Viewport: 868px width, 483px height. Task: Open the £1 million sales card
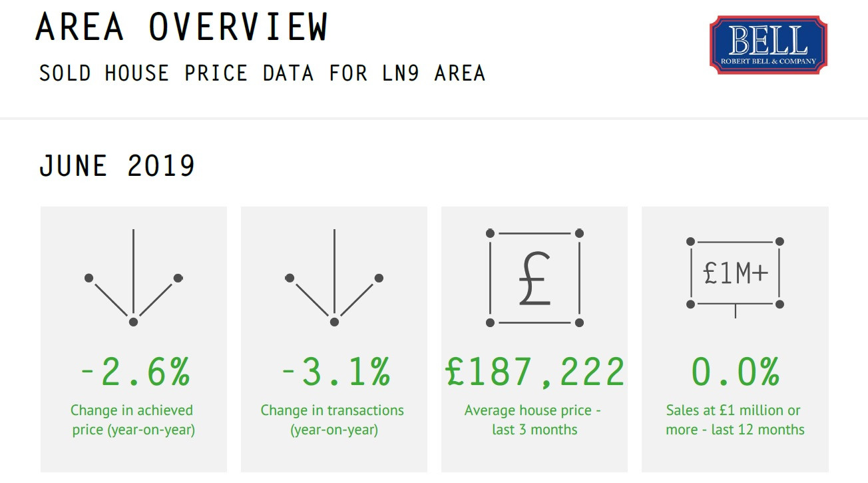click(x=735, y=339)
